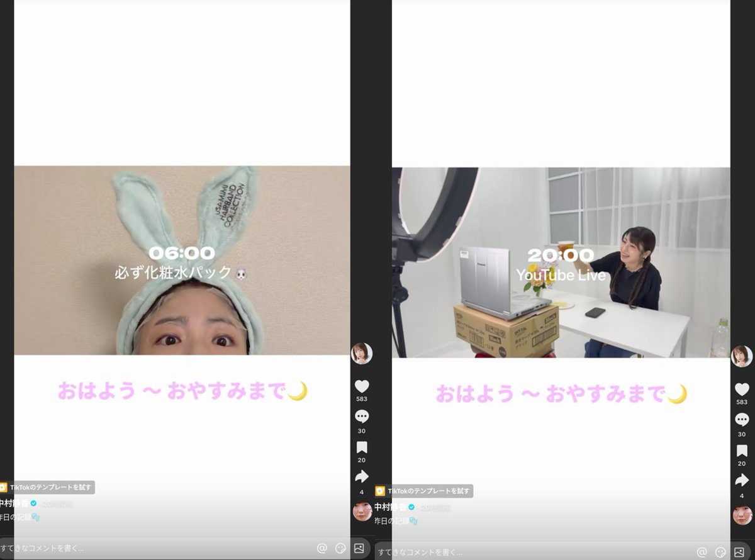Viewport: 755px width, 560px height.
Task: Open emoji picker in left comment box
Action: click(341, 548)
